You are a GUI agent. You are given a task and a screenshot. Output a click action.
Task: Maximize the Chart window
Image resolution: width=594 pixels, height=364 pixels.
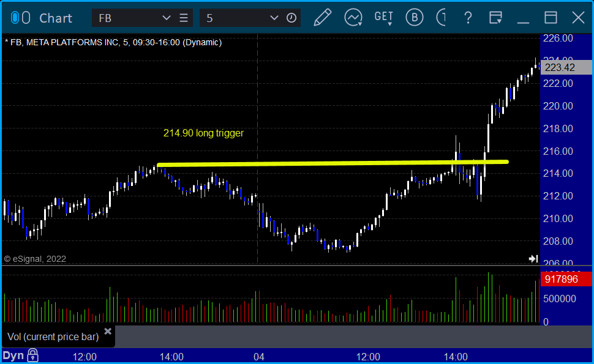click(x=551, y=18)
